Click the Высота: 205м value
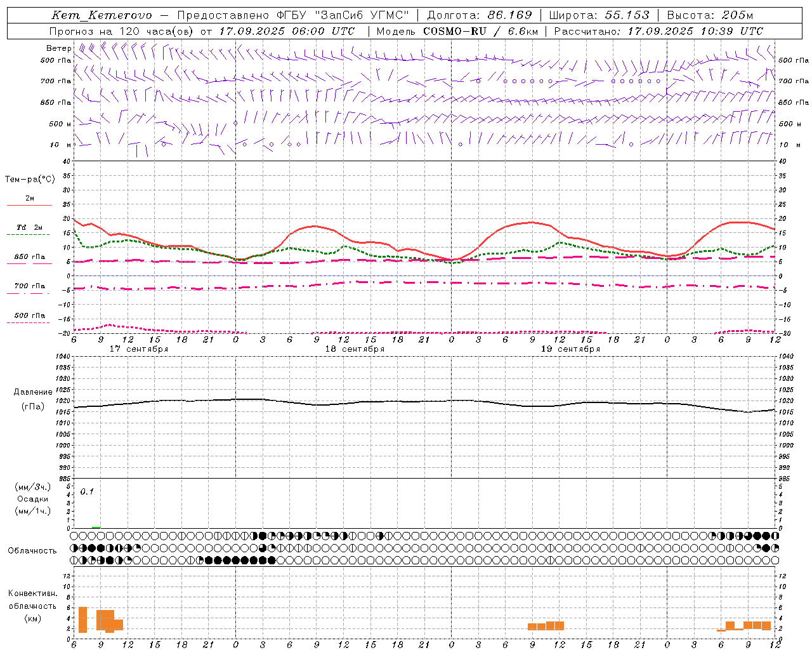 tap(710, 15)
